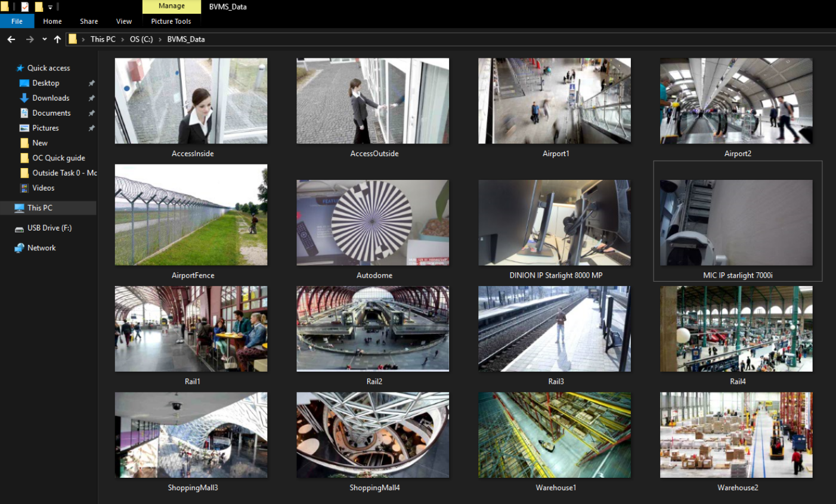
Task: Click the Quick access star icon
Action: coord(20,68)
